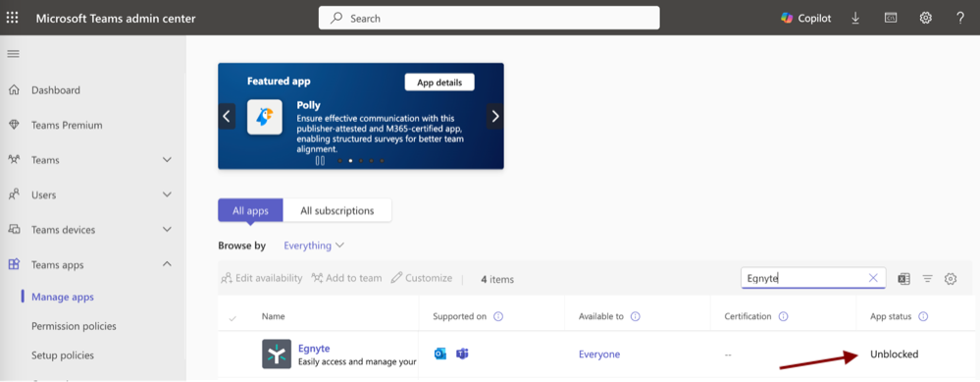
Task: Click Add to team button
Action: [346, 278]
